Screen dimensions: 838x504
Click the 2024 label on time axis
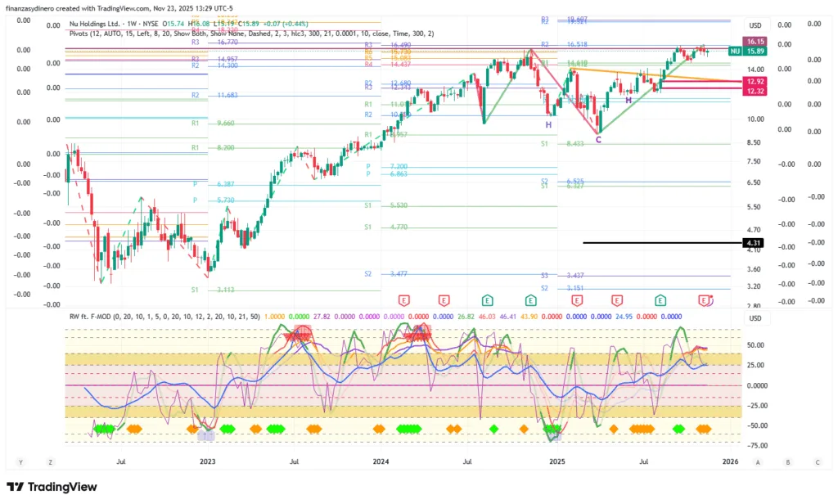pyautogui.click(x=381, y=461)
